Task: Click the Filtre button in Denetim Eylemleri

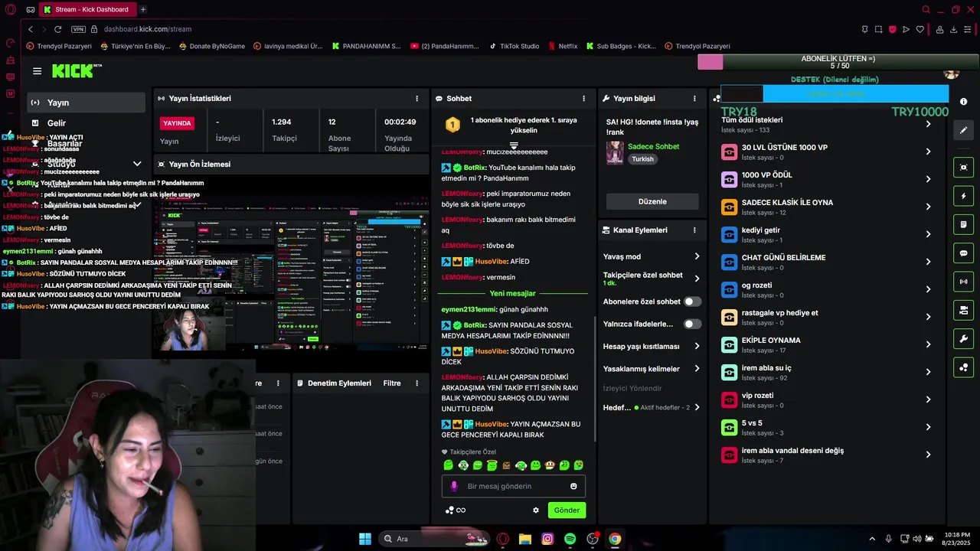Action: (392, 383)
